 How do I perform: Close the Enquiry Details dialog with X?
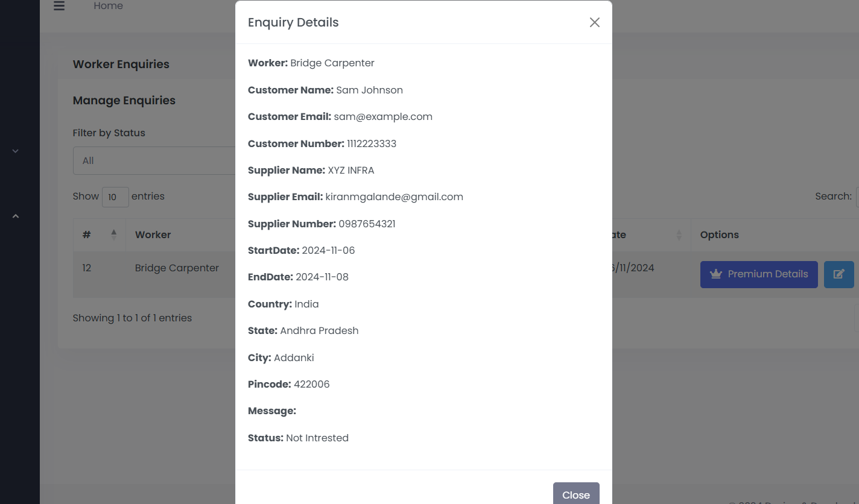(594, 22)
